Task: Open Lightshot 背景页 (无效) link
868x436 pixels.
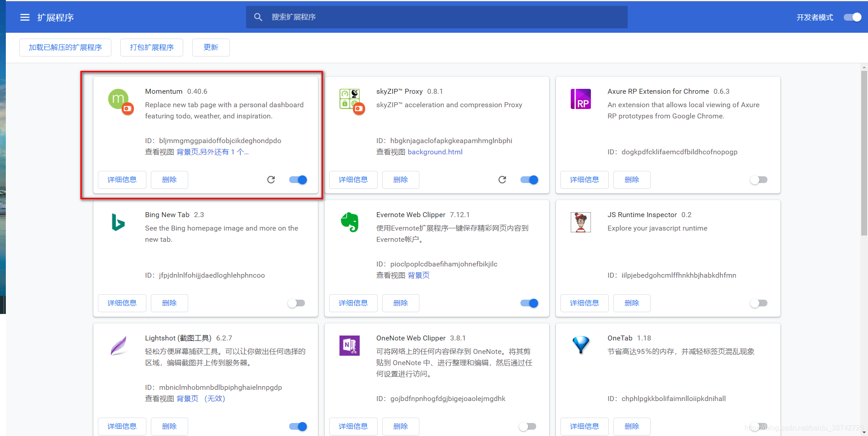Action: click(201, 399)
